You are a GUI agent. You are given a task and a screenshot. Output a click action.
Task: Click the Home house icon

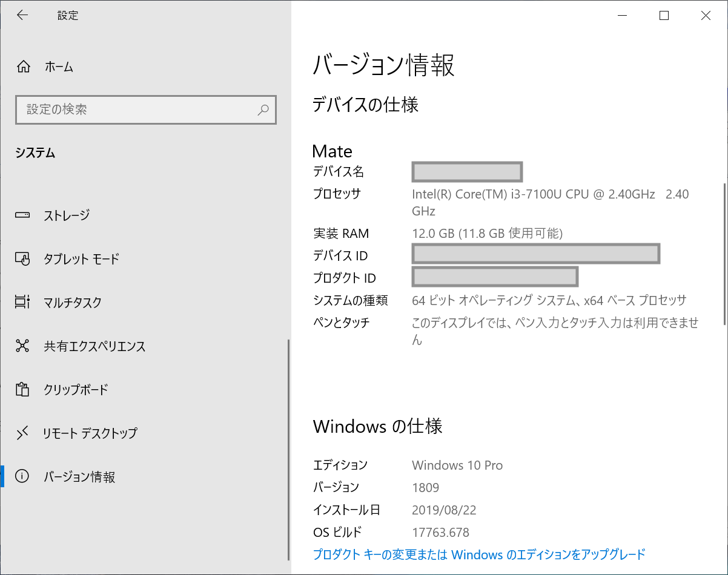(23, 67)
